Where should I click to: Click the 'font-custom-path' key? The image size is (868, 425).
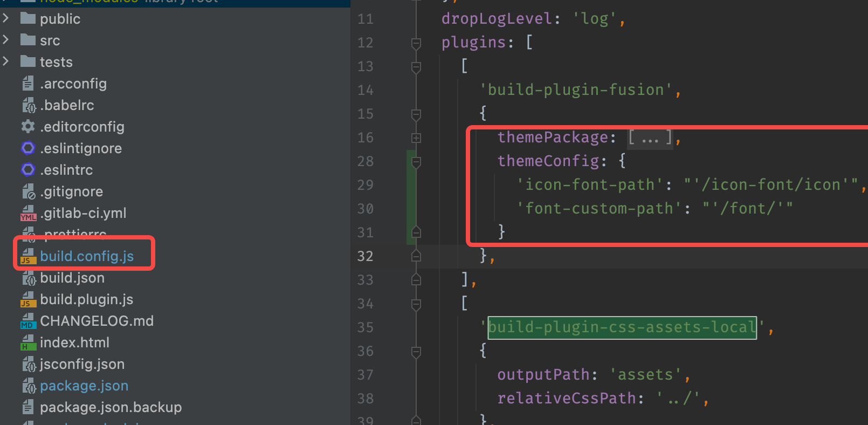(599, 209)
